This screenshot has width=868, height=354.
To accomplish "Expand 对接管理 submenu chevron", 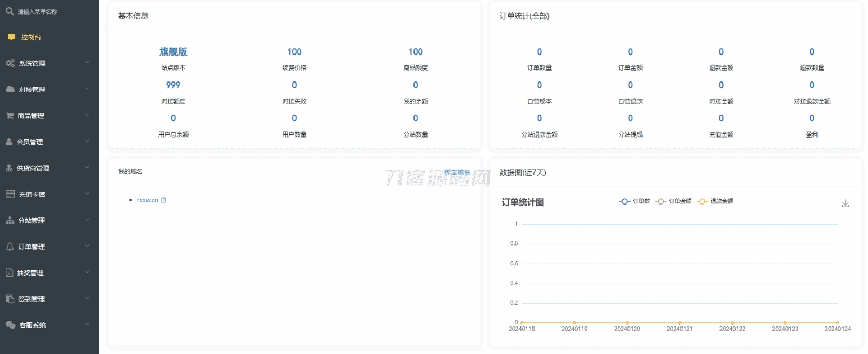I will point(87,89).
